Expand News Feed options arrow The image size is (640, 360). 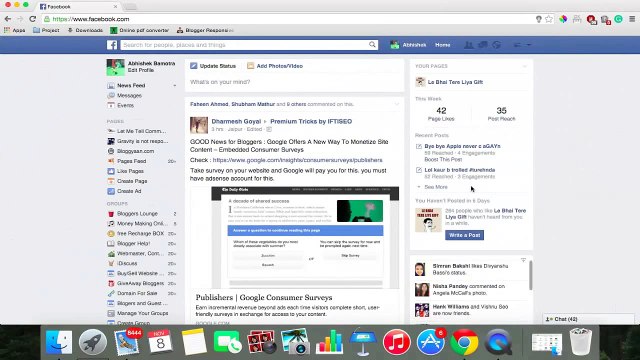(x=175, y=85)
